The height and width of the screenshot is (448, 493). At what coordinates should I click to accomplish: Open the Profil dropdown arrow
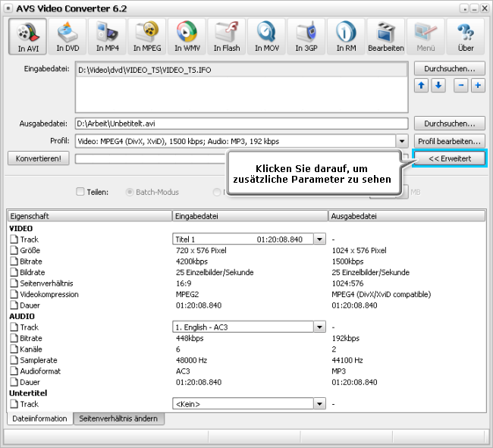pyautogui.click(x=402, y=141)
